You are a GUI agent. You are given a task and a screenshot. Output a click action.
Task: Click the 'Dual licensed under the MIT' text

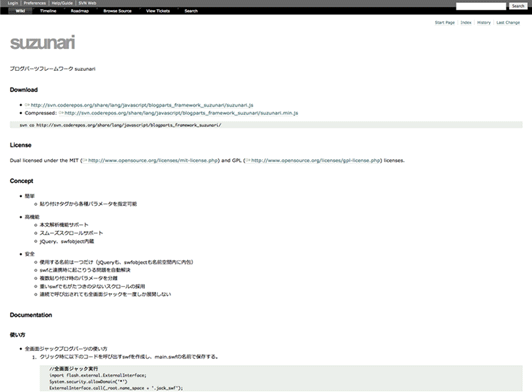click(x=44, y=161)
